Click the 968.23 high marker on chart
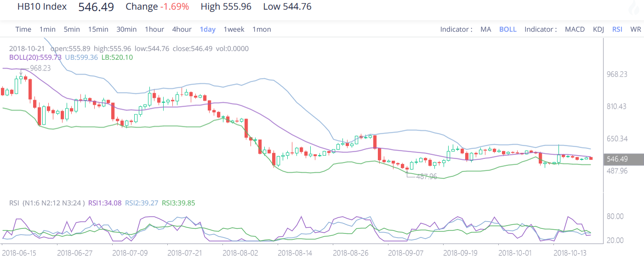 point(40,68)
